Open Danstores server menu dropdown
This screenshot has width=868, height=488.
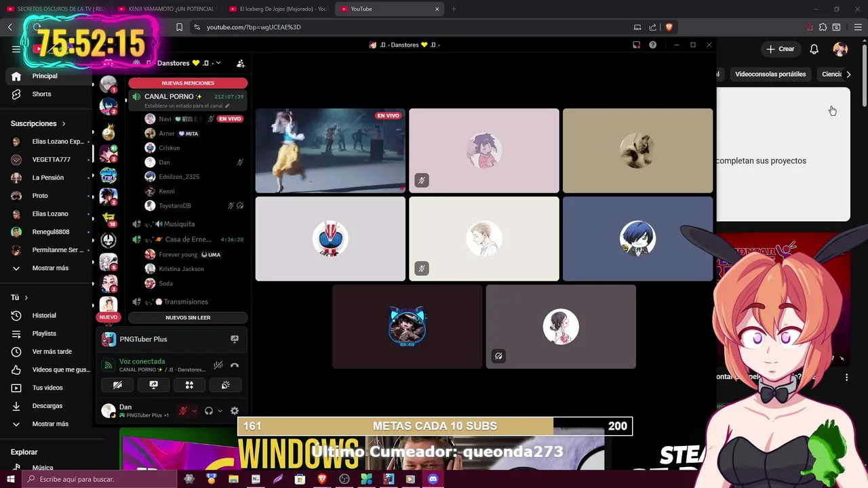pos(218,63)
